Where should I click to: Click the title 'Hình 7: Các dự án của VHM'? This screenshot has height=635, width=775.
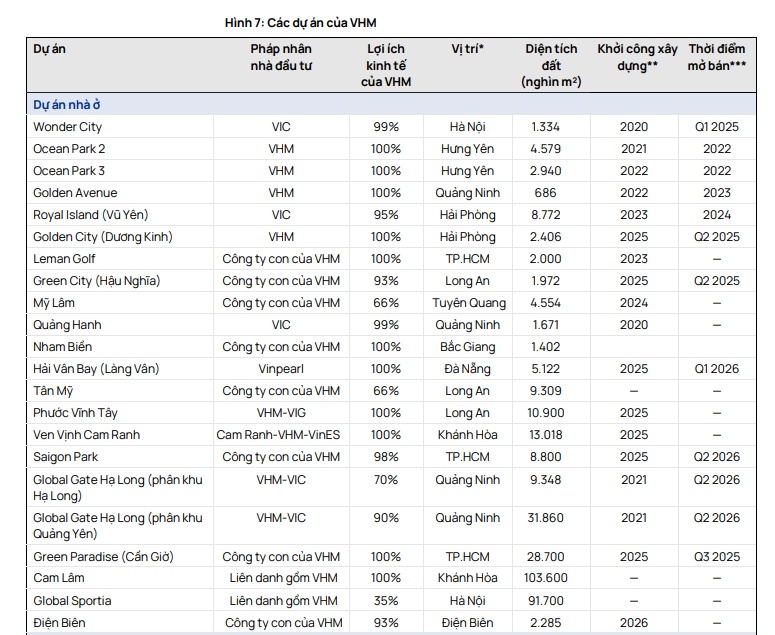(x=301, y=23)
